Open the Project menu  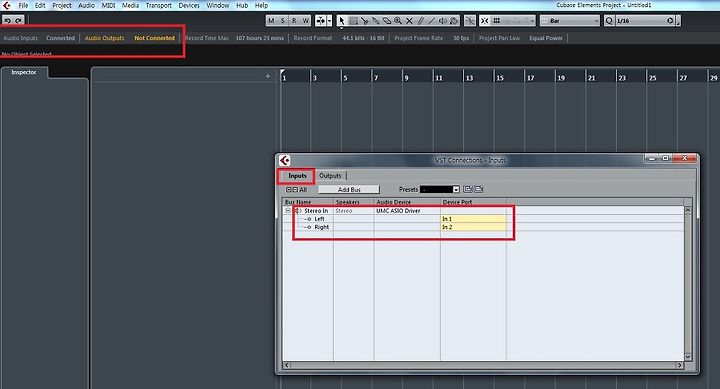coord(62,6)
